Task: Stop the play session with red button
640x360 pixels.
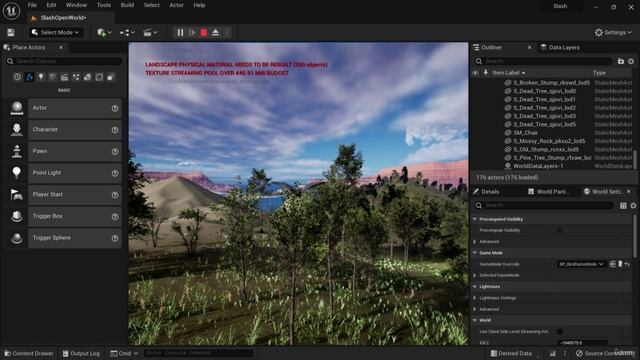Action: (204, 32)
